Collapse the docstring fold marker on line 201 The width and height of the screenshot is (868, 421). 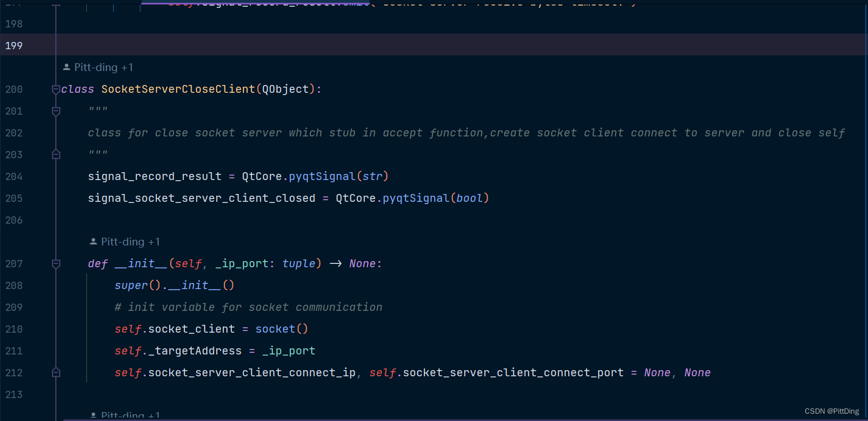tap(56, 111)
